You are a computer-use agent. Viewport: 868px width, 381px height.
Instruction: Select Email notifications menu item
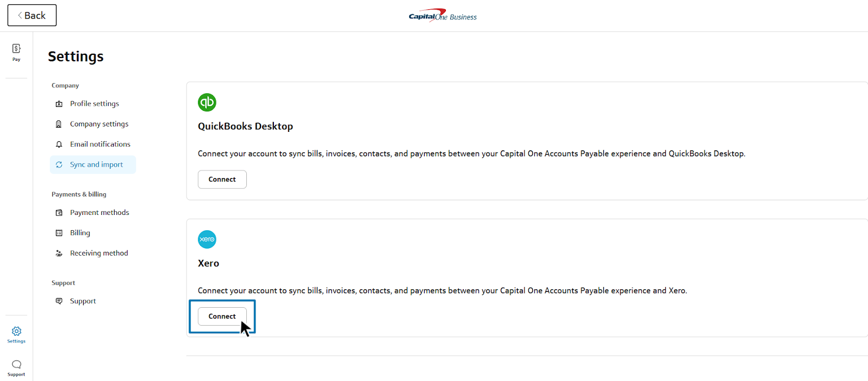[x=100, y=144]
